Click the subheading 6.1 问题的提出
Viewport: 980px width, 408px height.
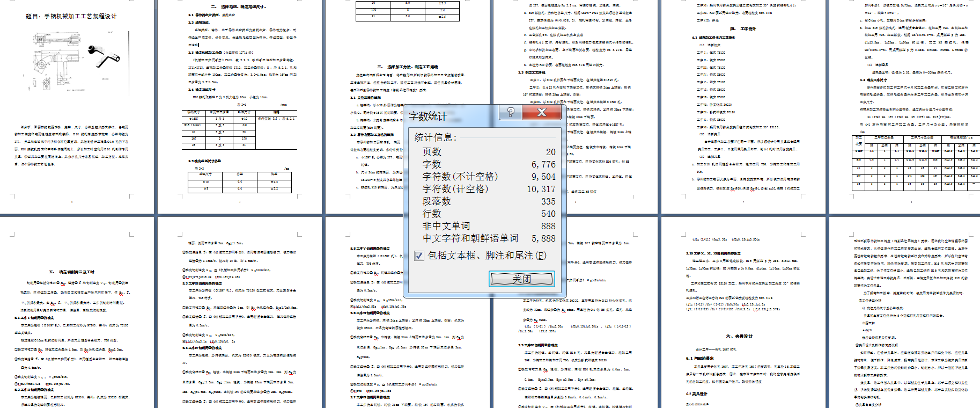point(700,358)
